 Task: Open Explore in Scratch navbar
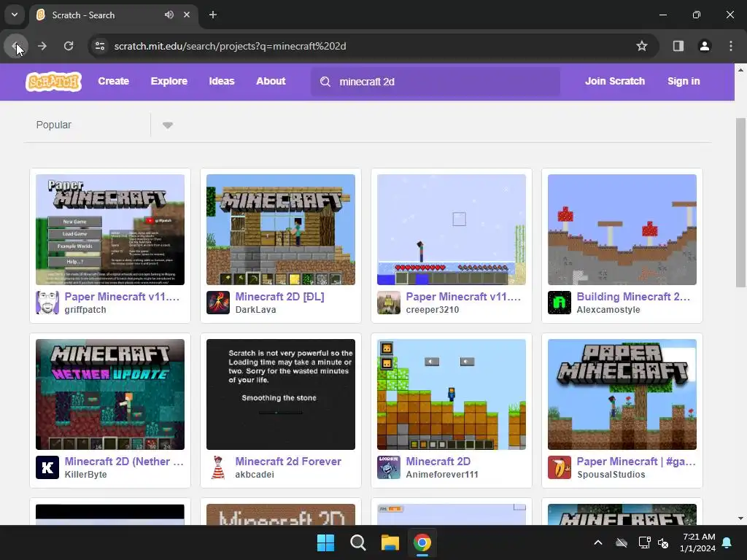[169, 82]
